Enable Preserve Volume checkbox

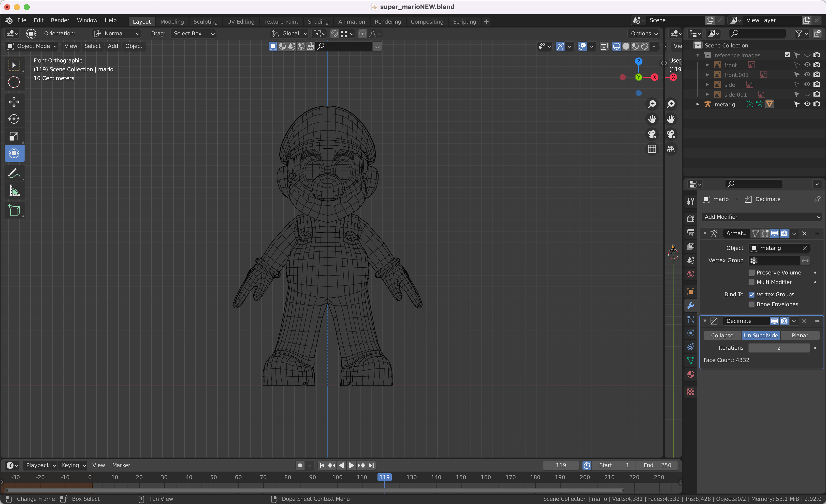coord(752,273)
